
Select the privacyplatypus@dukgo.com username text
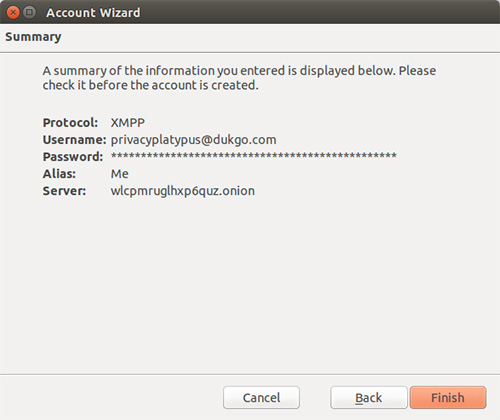[193, 140]
